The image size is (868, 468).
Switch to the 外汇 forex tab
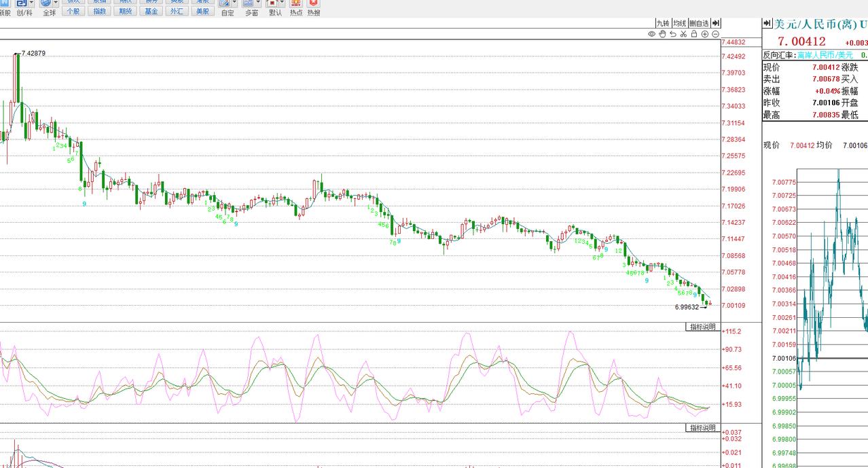tap(176, 11)
